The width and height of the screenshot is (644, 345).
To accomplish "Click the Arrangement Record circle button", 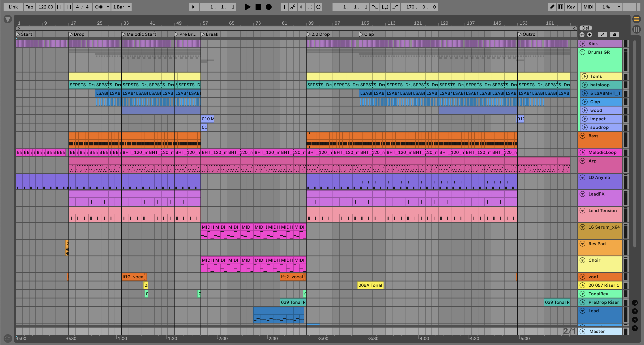I will (269, 7).
